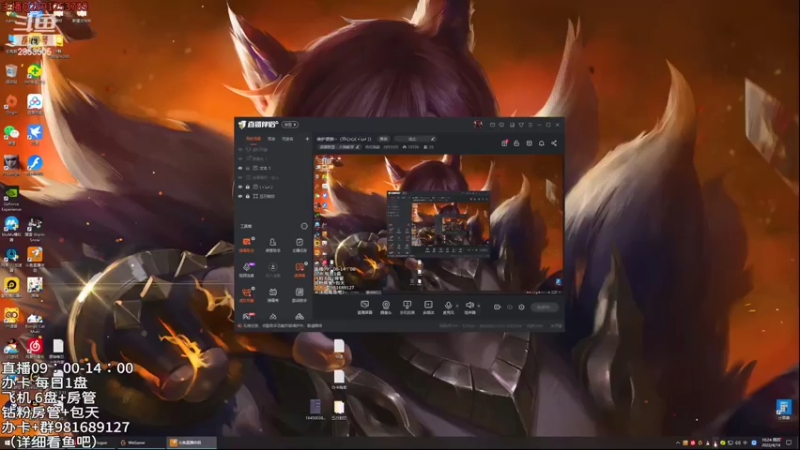Open the checklist task tool in toolbox
The width and height of the screenshot is (800, 450).
tap(299, 244)
